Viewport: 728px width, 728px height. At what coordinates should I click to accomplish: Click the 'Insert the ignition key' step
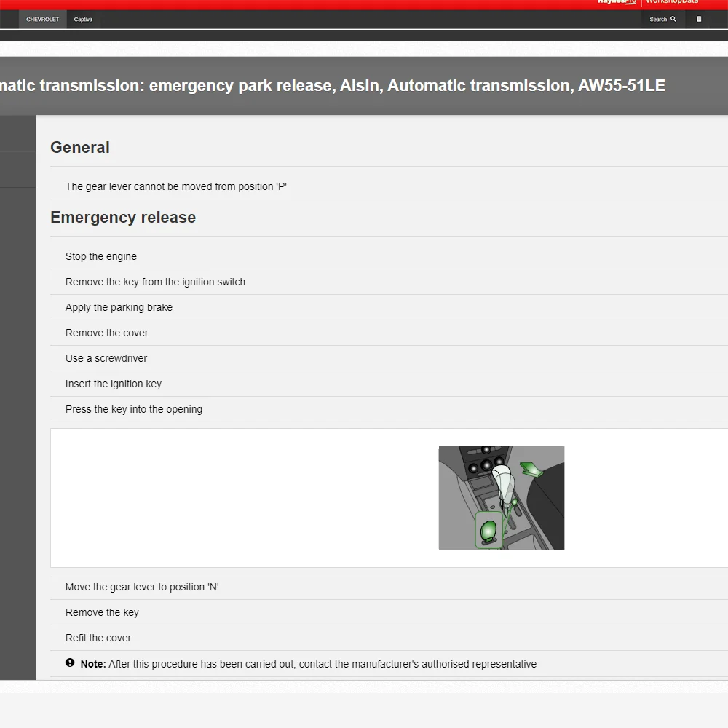click(114, 384)
